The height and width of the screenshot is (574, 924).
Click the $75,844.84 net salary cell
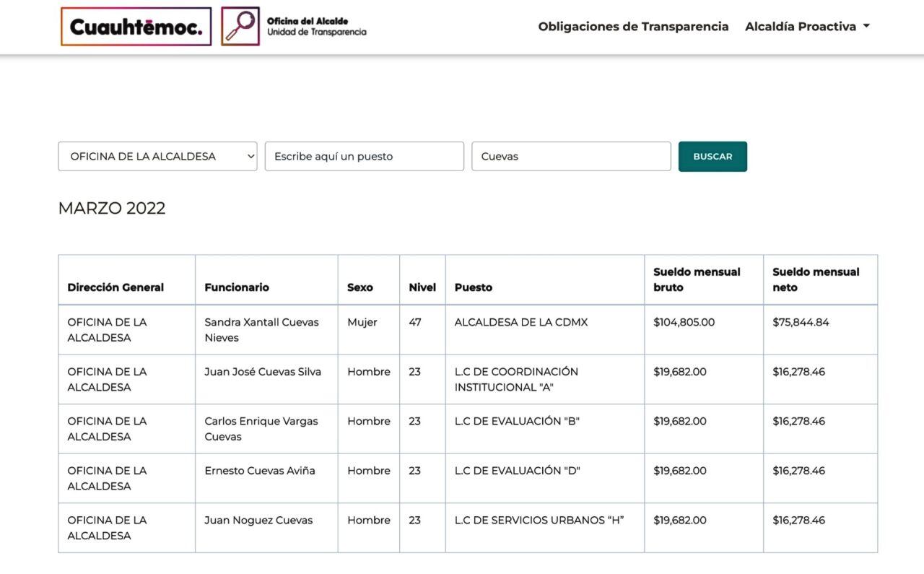point(801,322)
